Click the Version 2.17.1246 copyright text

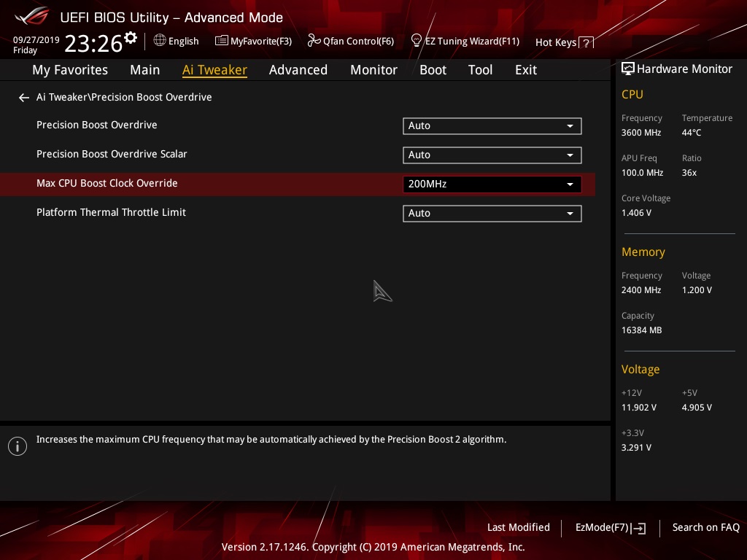(373, 547)
